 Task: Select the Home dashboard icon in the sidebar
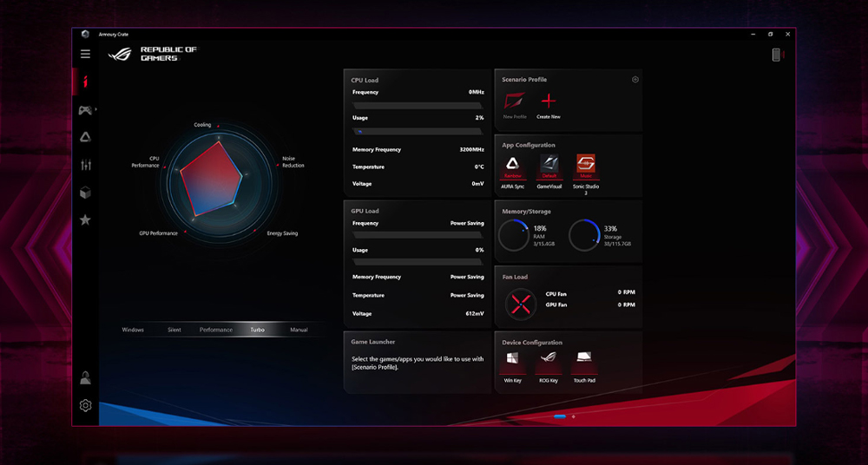click(x=85, y=82)
